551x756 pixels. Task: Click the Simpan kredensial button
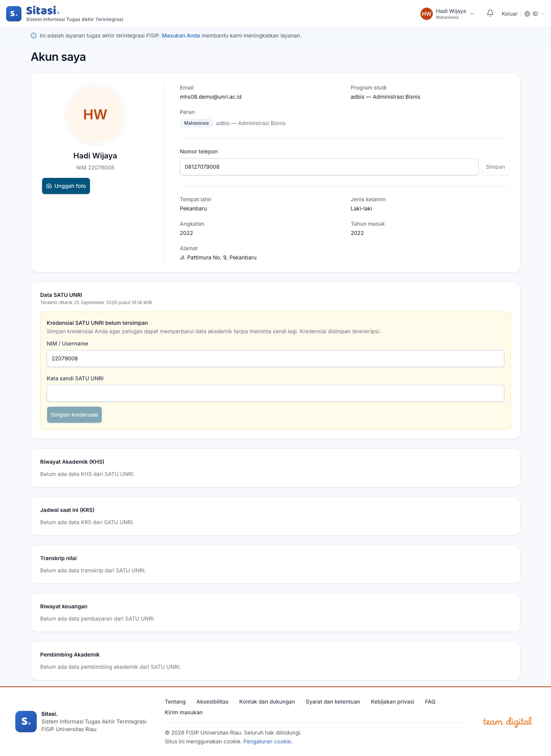pyautogui.click(x=74, y=415)
